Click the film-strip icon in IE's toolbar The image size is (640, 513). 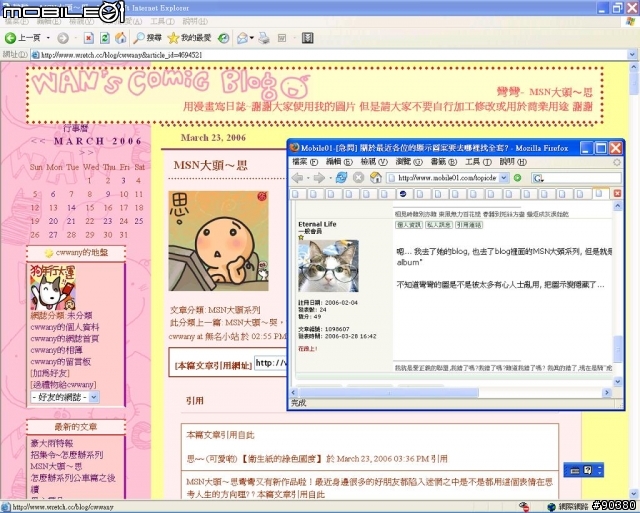coord(307,38)
